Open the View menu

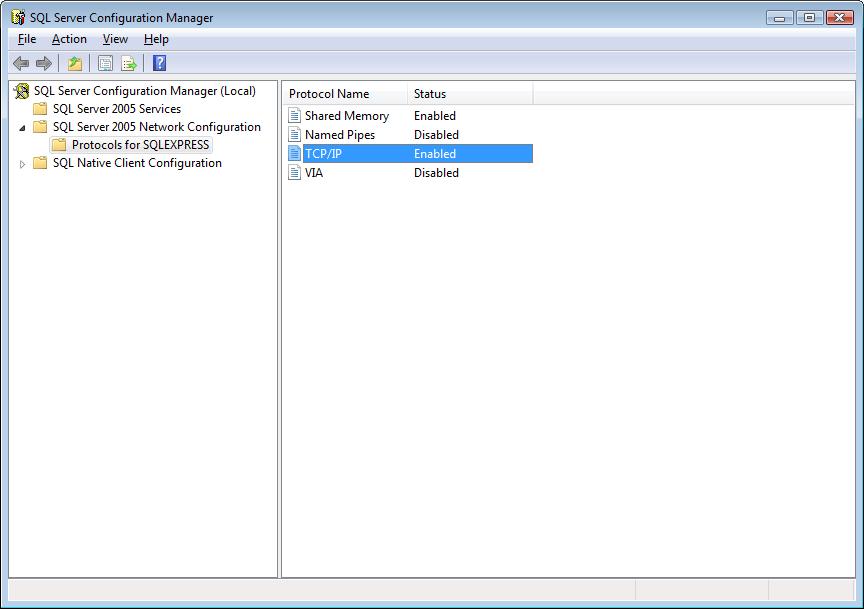pyautogui.click(x=115, y=39)
